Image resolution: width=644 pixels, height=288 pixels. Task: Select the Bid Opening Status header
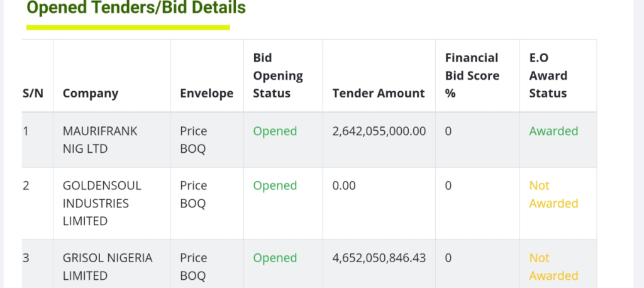(278, 75)
